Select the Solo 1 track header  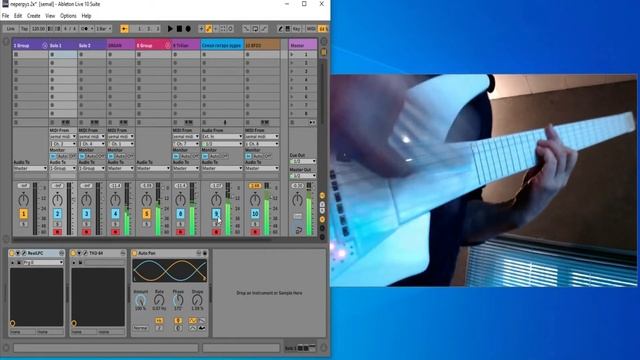(x=63, y=45)
